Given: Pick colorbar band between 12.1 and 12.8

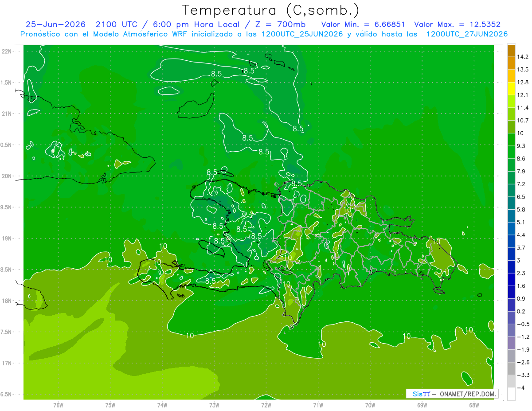Looking at the screenshot, I should (511, 89).
